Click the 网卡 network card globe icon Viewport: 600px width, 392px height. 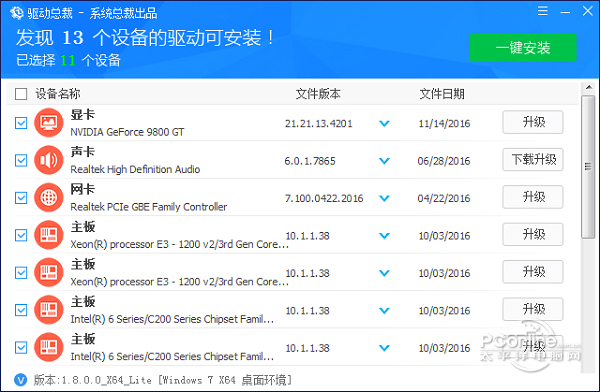[49, 198]
